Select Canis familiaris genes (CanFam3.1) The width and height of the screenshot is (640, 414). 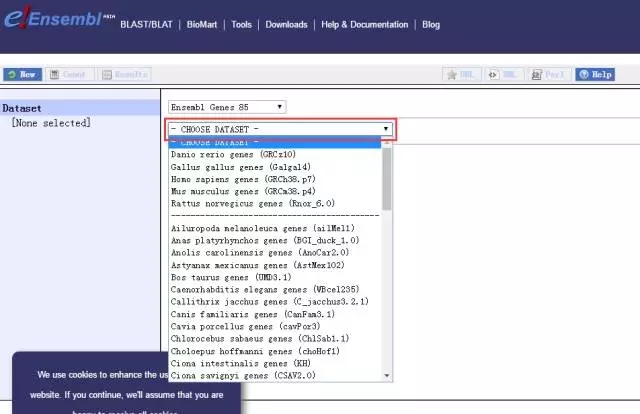click(274, 314)
